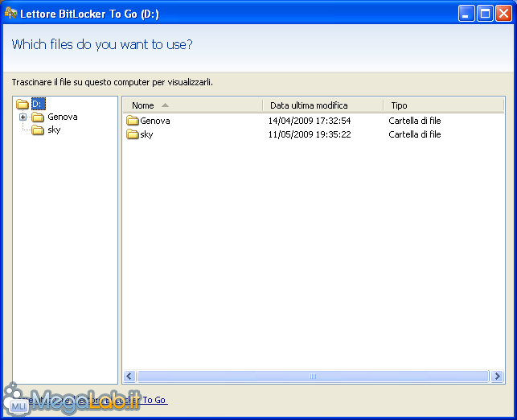Image resolution: width=517 pixels, height=420 pixels.
Task: Click Cartella di file type for Genova
Action: point(415,121)
